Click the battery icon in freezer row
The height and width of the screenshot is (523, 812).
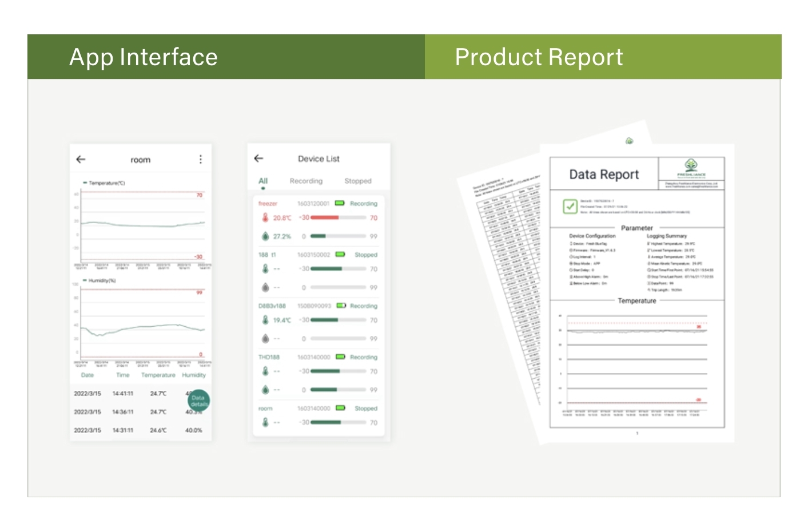click(x=340, y=203)
